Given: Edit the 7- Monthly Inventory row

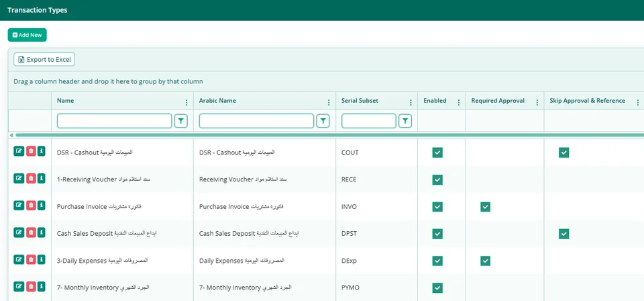Looking at the screenshot, I should pyautogui.click(x=19, y=286).
